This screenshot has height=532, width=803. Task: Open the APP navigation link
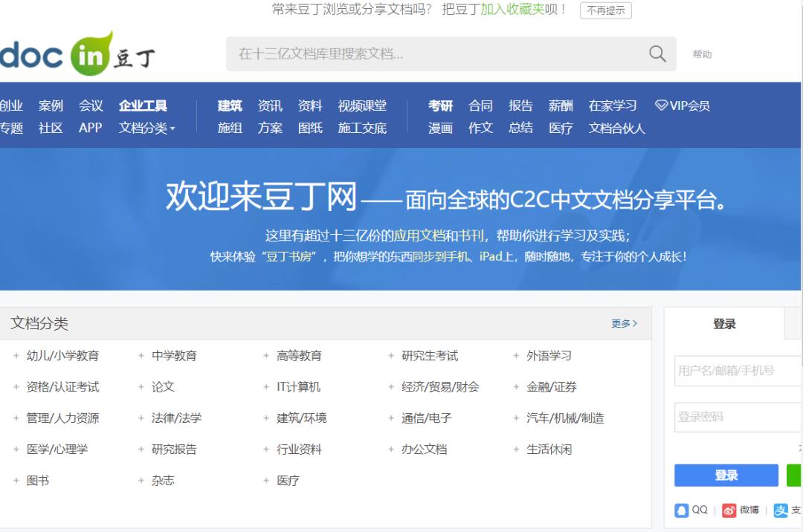point(91,128)
